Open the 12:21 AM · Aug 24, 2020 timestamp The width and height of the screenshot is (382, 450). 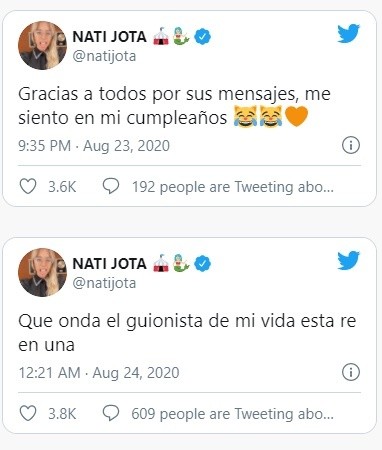99,373
